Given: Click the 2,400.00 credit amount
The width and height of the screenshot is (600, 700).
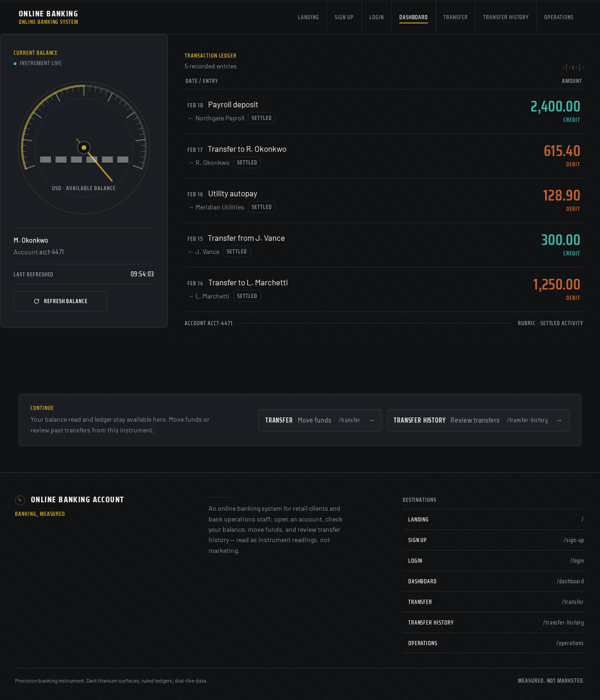Looking at the screenshot, I should coord(555,107).
